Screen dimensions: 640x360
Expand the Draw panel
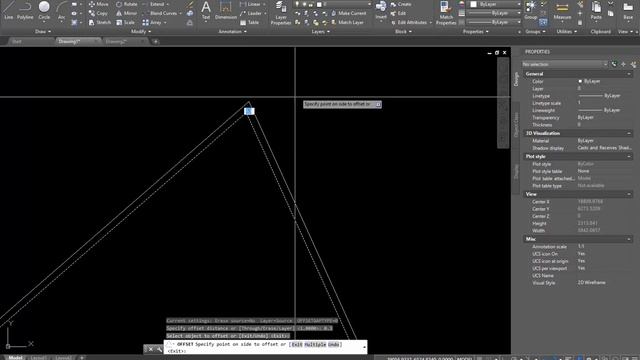click(43, 31)
